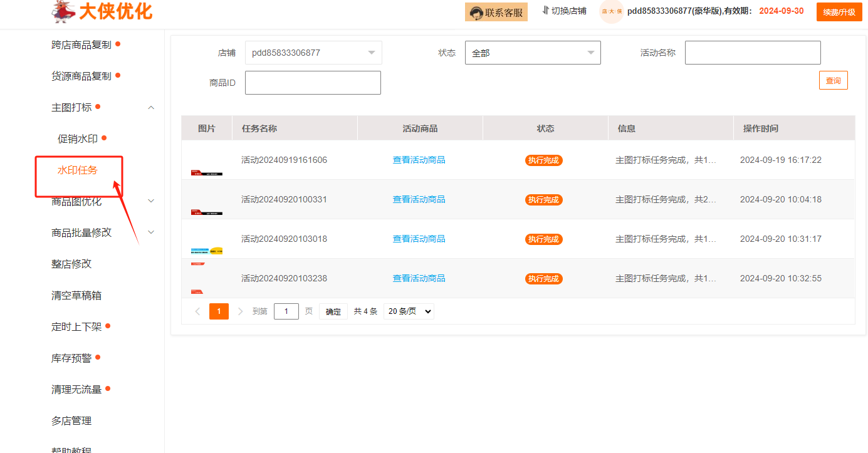Click thumbnail of 活动20240920103018 row

(207, 239)
